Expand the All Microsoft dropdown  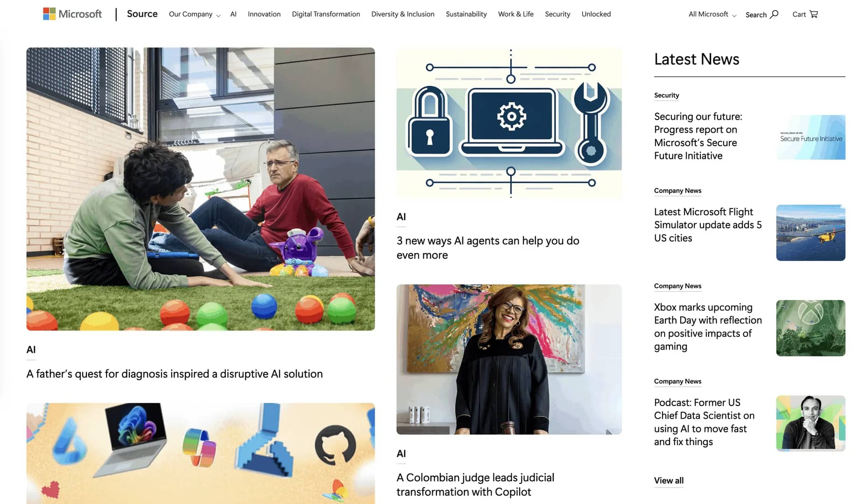pyautogui.click(x=712, y=14)
